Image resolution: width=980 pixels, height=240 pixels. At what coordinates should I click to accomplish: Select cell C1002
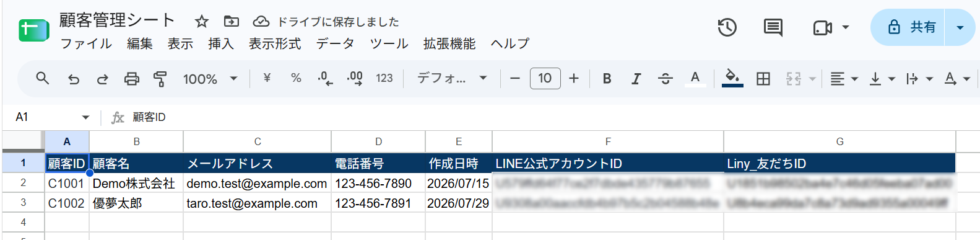(x=67, y=203)
